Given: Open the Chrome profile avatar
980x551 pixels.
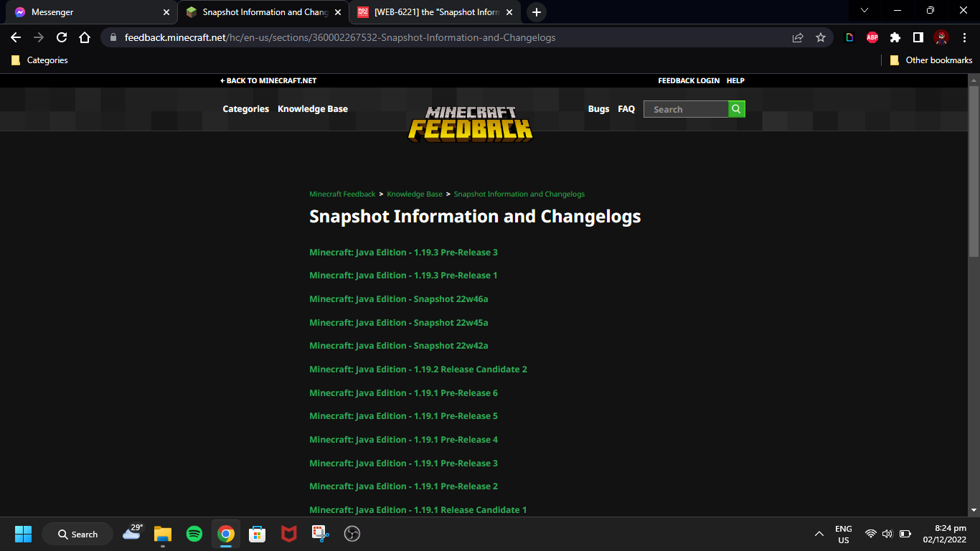Looking at the screenshot, I should click(x=941, y=37).
